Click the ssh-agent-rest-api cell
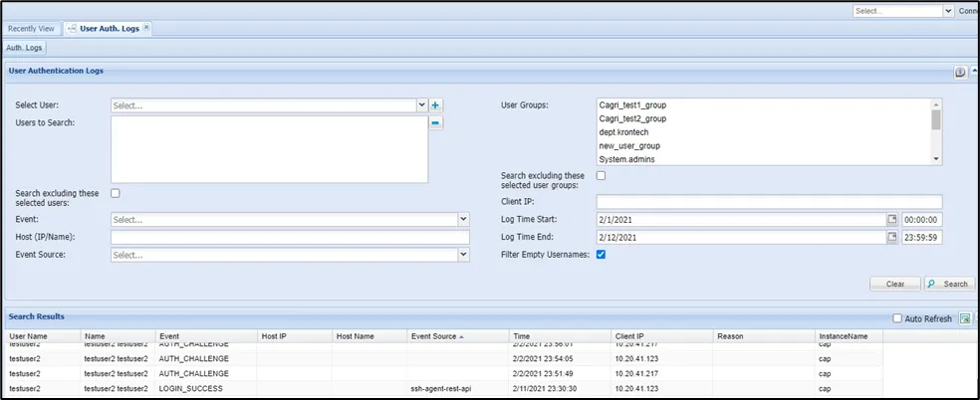This screenshot has width=980, height=400. point(457,388)
